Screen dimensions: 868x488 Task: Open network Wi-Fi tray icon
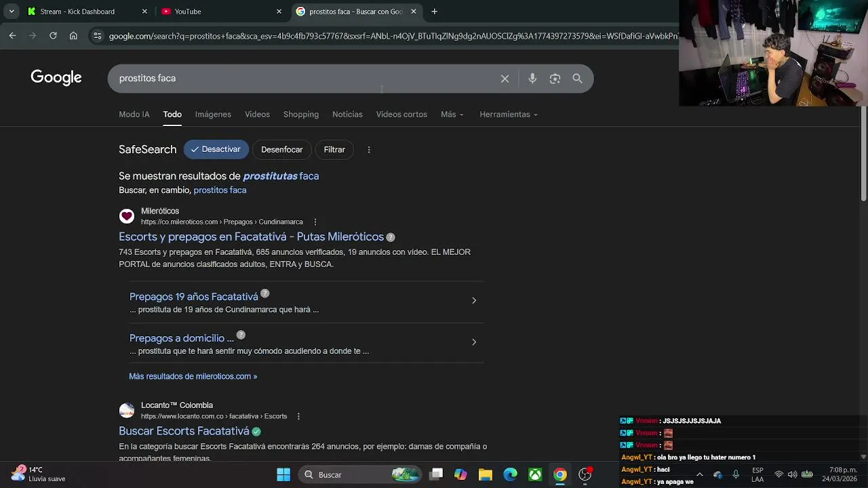778,474
